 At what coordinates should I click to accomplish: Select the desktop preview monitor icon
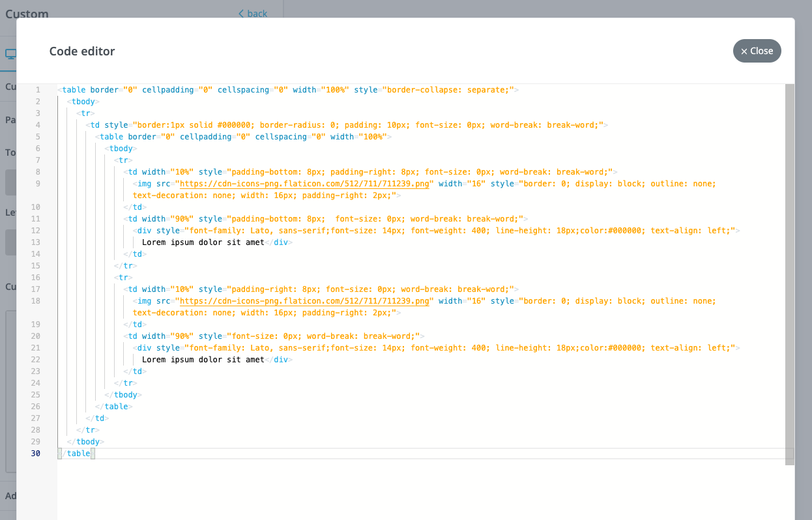10,54
